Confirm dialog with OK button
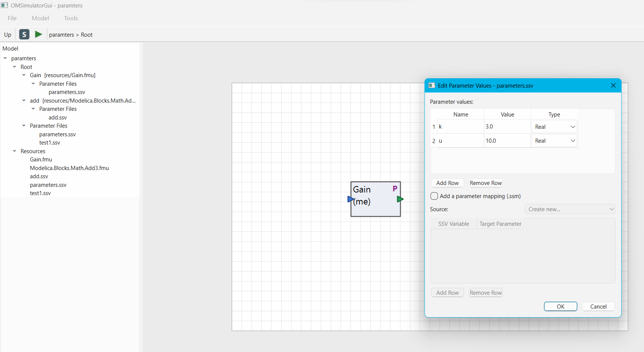 pos(561,306)
